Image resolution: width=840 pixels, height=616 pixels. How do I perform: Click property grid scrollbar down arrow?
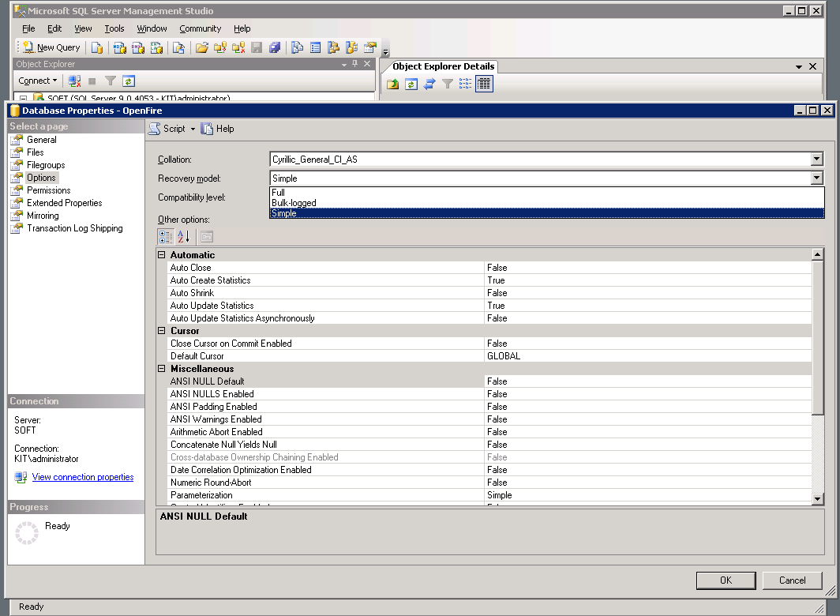(818, 498)
